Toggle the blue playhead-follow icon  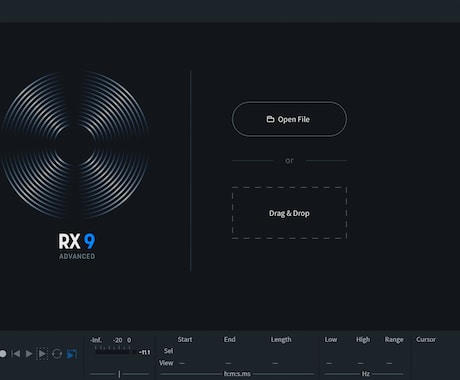(72, 354)
